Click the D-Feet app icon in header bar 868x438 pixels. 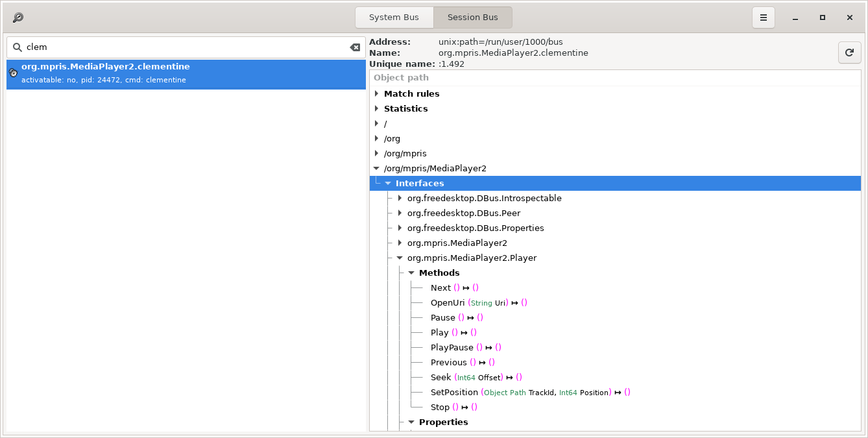pos(18,18)
